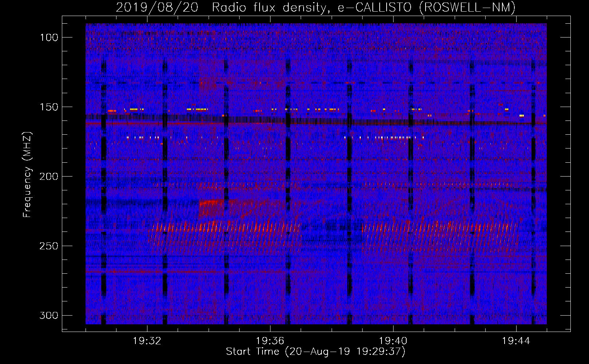Viewport: 589px width, 364px height.
Task: Select the 100 frequency axis label
Action: pos(49,37)
